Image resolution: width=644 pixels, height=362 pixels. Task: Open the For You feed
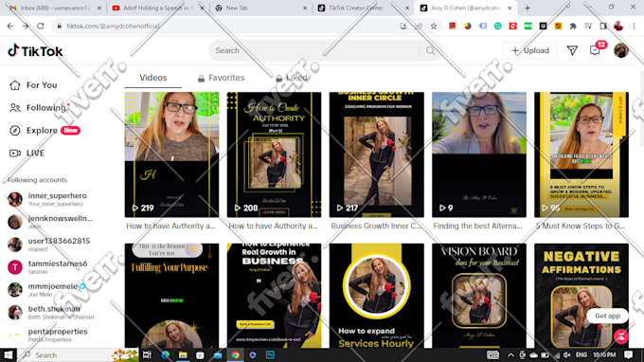(33, 85)
